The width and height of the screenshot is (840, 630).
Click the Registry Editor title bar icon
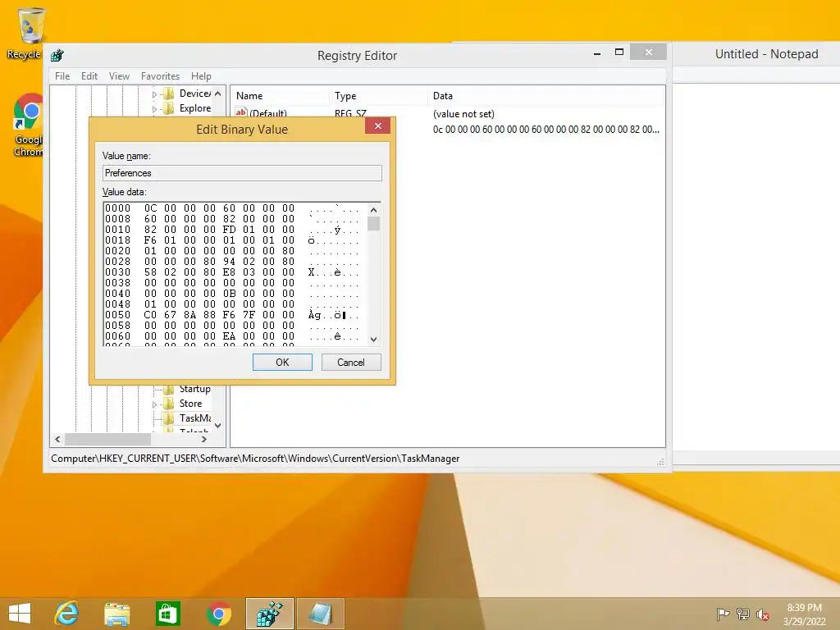(57, 55)
